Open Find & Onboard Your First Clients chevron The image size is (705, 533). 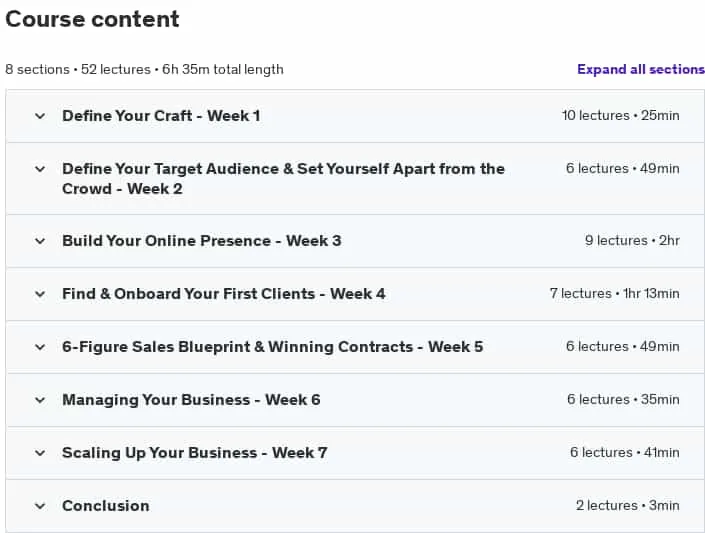[40, 294]
